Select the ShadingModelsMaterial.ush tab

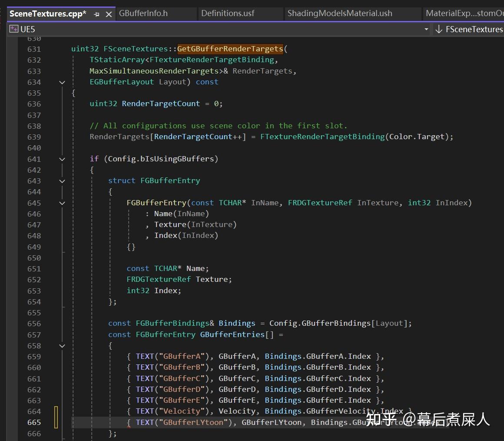tap(339, 13)
